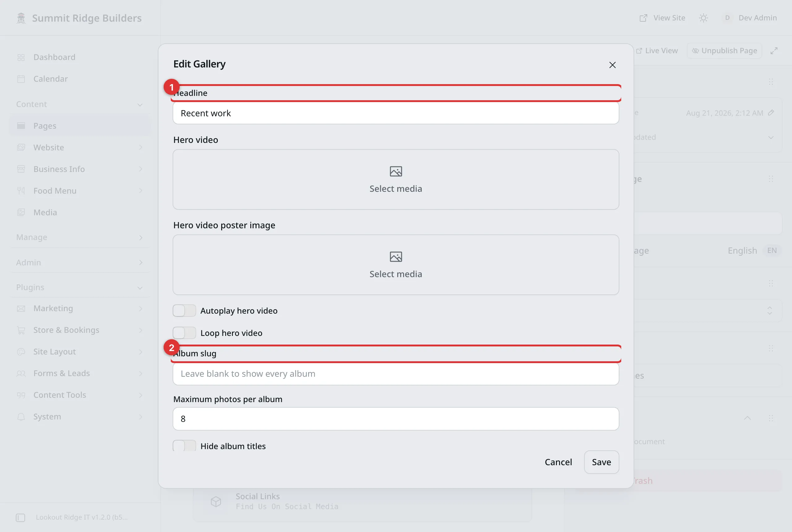Select media for Hero video poster image
792x532 pixels.
point(396,265)
